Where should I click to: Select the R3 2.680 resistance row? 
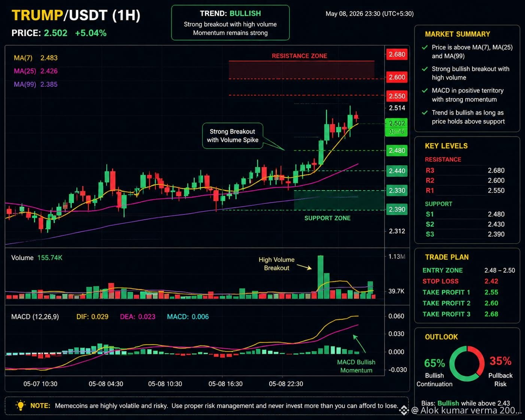(x=465, y=171)
